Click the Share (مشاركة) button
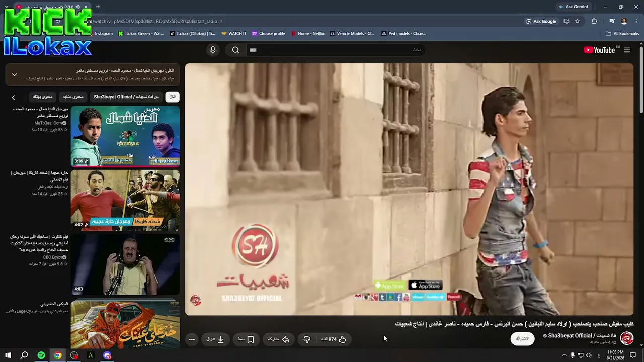This screenshot has height=362, width=644. (278, 339)
